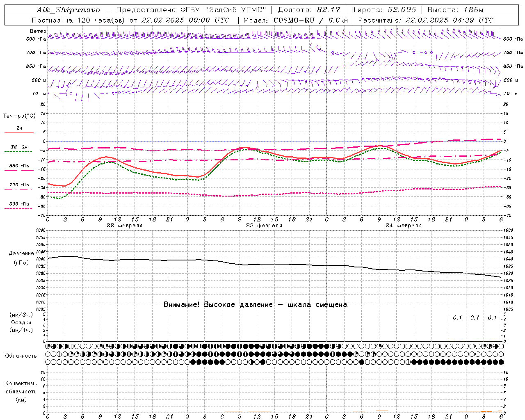The image size is (525, 420).
Task: Click the station name Alk_Shipunovo in the header
Action: [x=68, y=10]
